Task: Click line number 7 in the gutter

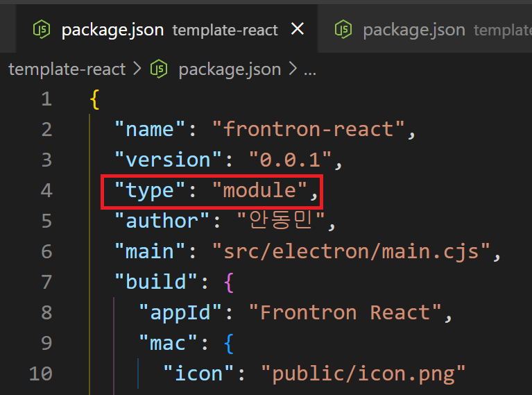Action: pos(46,282)
